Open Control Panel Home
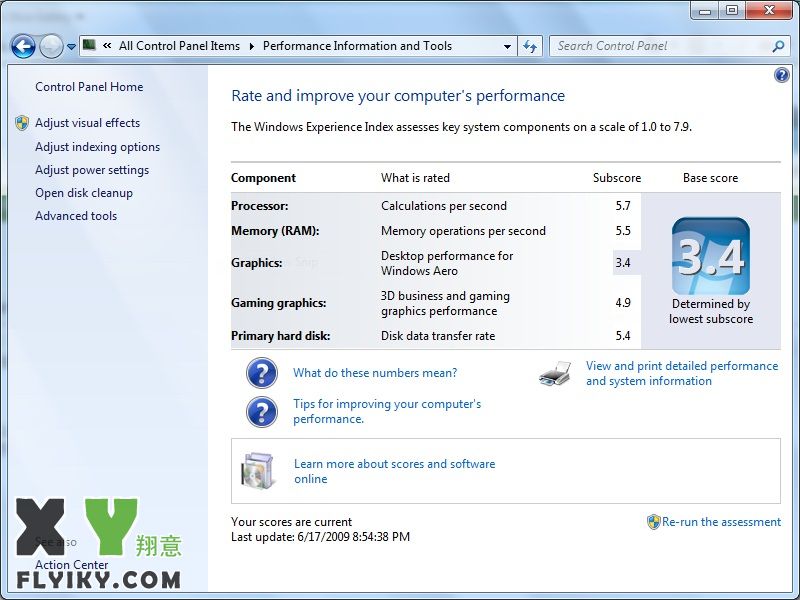This screenshot has width=800, height=600. coord(89,87)
